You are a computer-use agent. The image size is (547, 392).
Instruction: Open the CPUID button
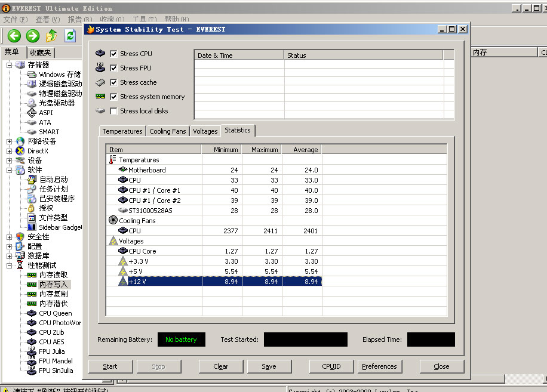(331, 366)
